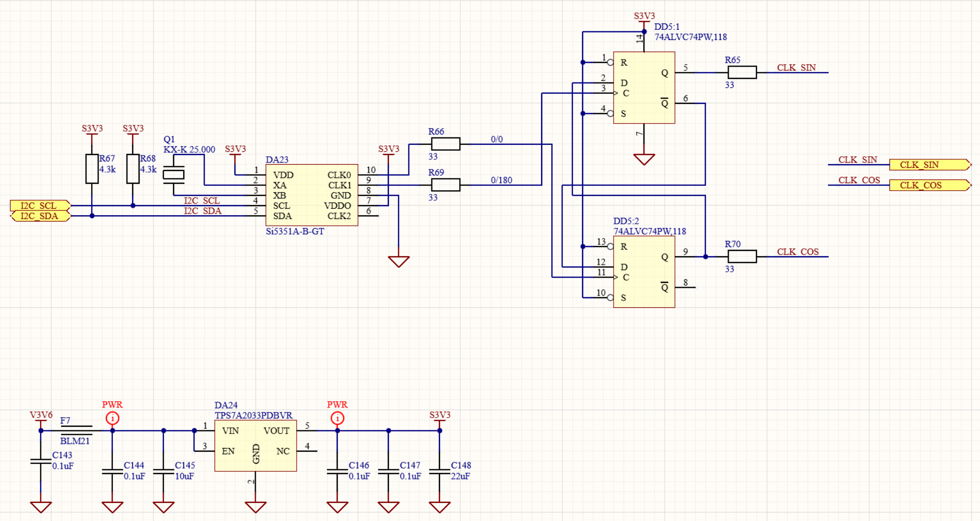Select pull-up resistor R67

(92, 169)
